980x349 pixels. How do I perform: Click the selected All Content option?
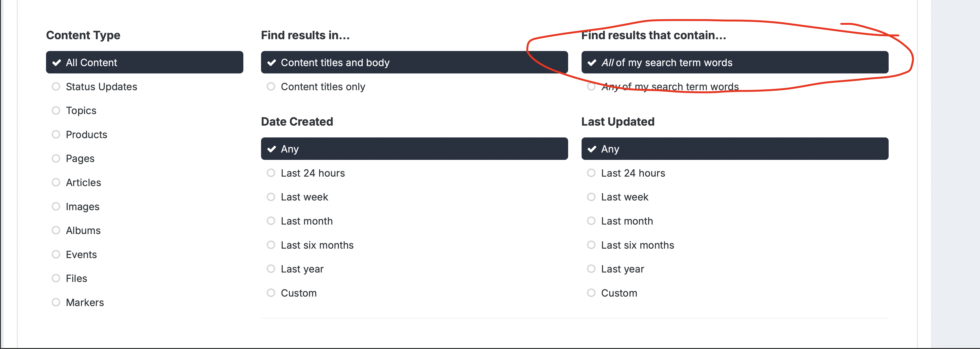coord(144,62)
